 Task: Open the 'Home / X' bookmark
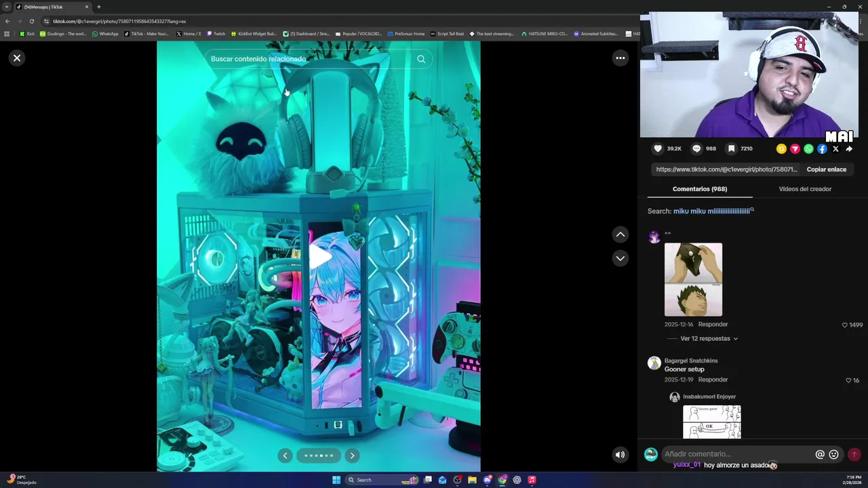coord(189,34)
